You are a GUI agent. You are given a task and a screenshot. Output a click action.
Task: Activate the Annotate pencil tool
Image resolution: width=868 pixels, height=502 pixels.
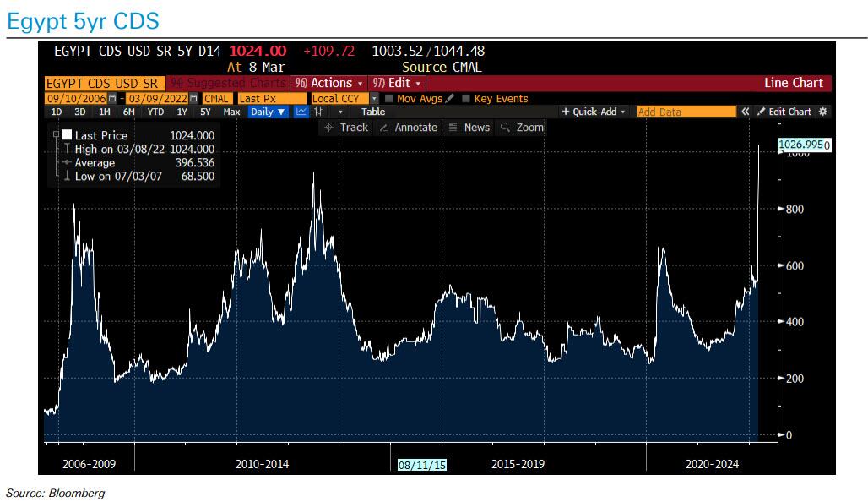(408, 127)
